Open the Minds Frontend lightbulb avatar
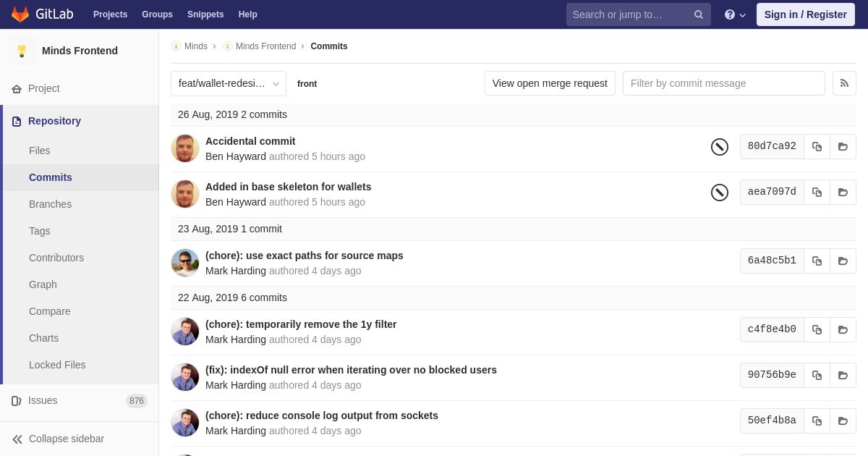 tap(22, 51)
